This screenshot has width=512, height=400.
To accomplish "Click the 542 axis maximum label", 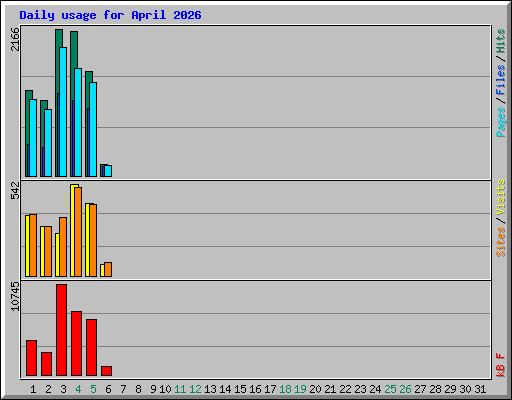I will [15, 190].
